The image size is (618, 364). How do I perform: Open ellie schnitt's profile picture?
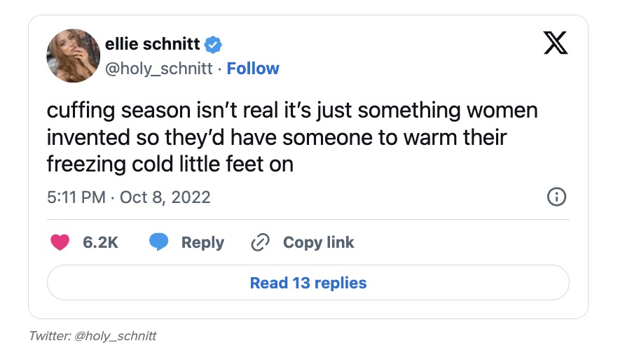[x=73, y=55]
